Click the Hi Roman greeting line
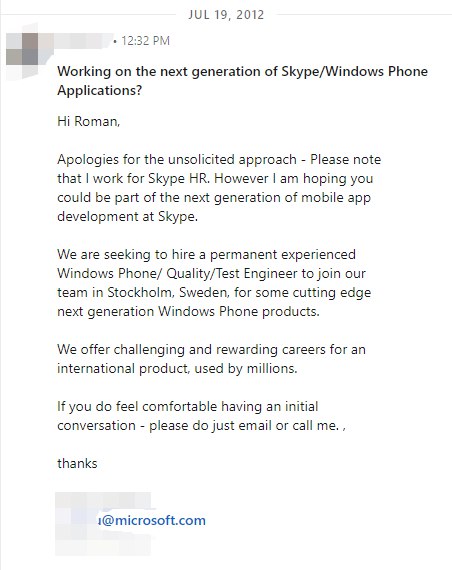 (x=88, y=121)
